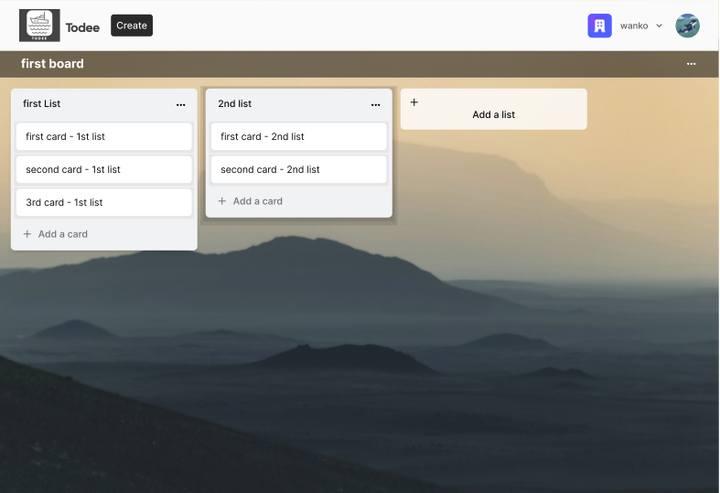Click the Todee ship logo icon

39,25
